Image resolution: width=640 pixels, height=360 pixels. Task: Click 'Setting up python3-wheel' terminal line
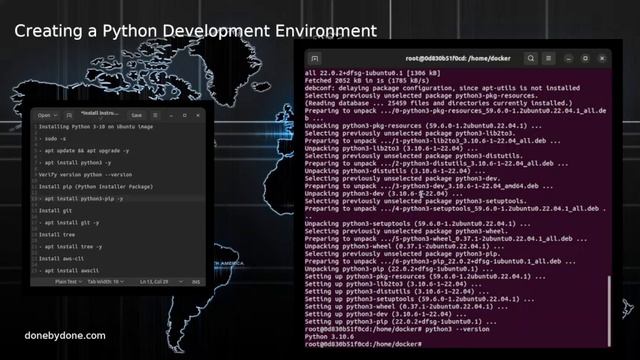point(406,307)
